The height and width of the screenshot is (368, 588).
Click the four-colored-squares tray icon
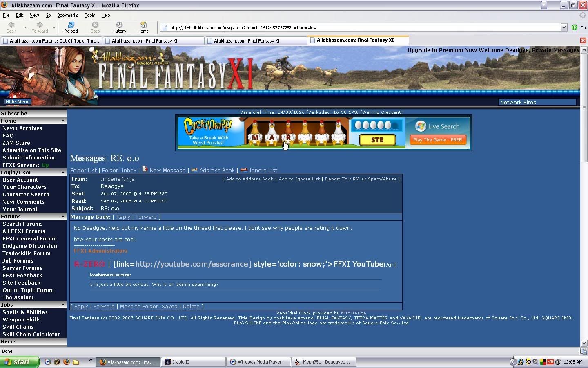click(543, 362)
